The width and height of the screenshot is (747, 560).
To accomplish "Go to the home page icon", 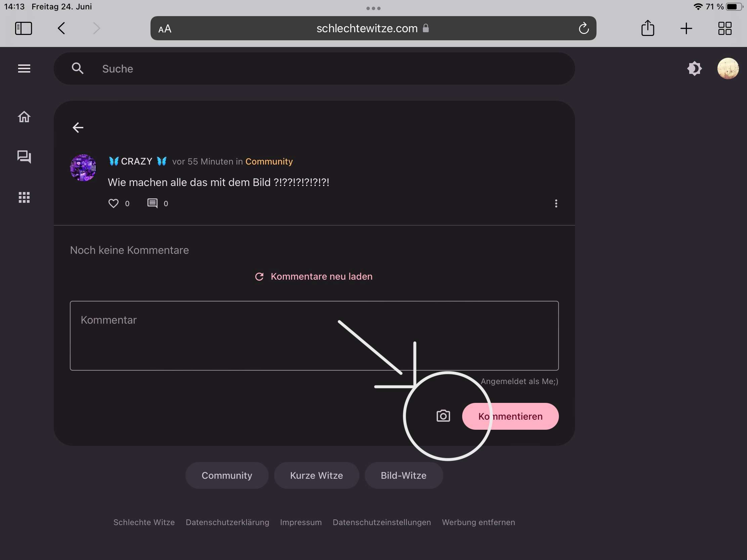I will (x=24, y=117).
